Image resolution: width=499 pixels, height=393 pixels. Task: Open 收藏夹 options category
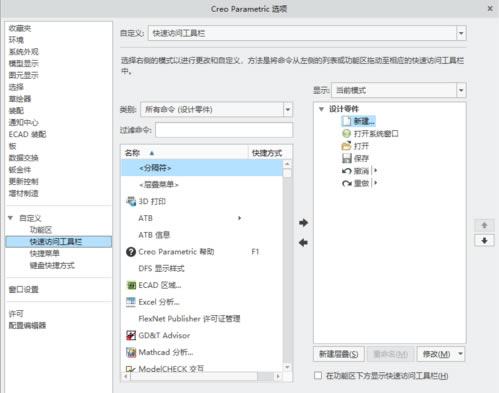(x=20, y=28)
